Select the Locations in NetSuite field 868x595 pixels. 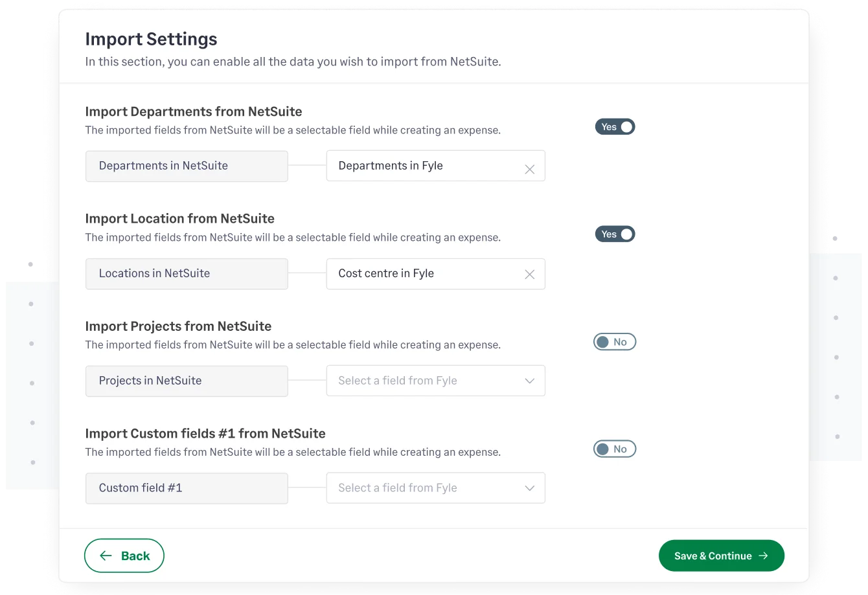[x=187, y=274]
